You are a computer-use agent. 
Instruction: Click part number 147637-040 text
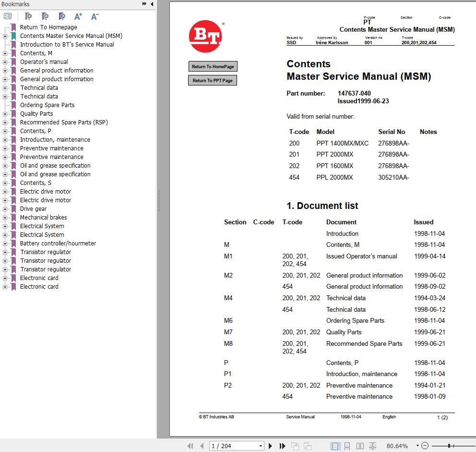pyautogui.click(x=354, y=93)
